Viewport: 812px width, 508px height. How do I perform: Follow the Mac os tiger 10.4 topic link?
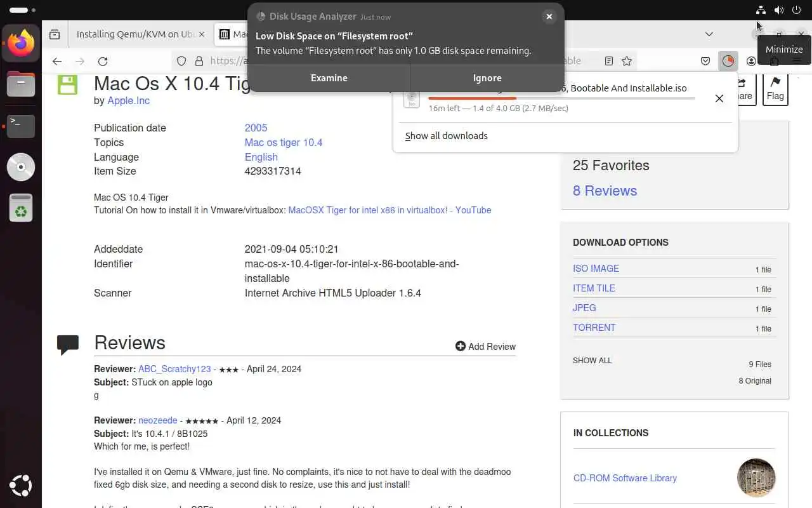pos(284,142)
